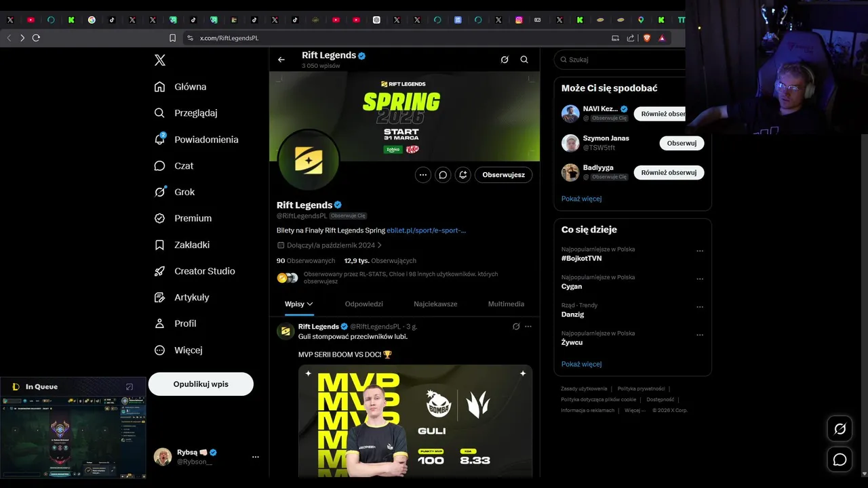The height and width of the screenshot is (488, 868).
Task: Open NAVI Kez suggested profile avatar
Action: (x=570, y=114)
